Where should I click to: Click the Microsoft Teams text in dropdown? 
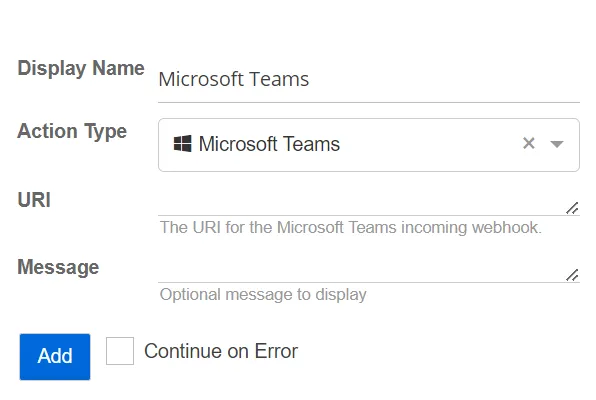pyautogui.click(x=269, y=144)
